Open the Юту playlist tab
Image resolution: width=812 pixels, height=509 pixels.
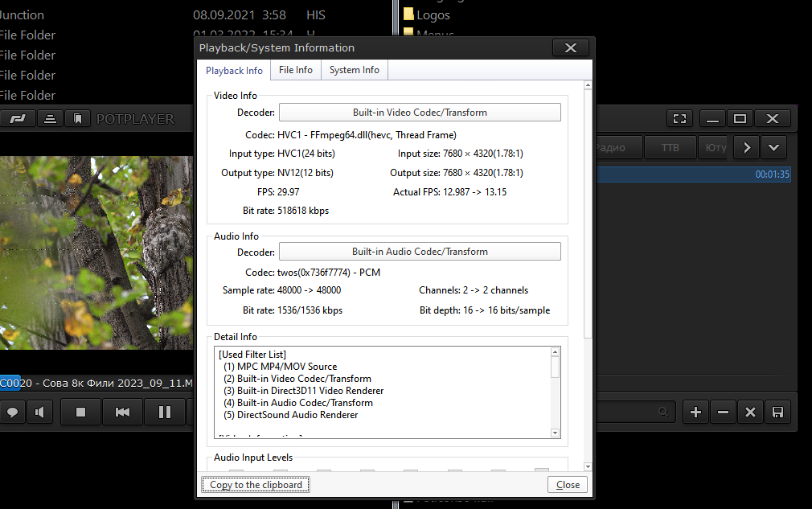[x=715, y=148]
